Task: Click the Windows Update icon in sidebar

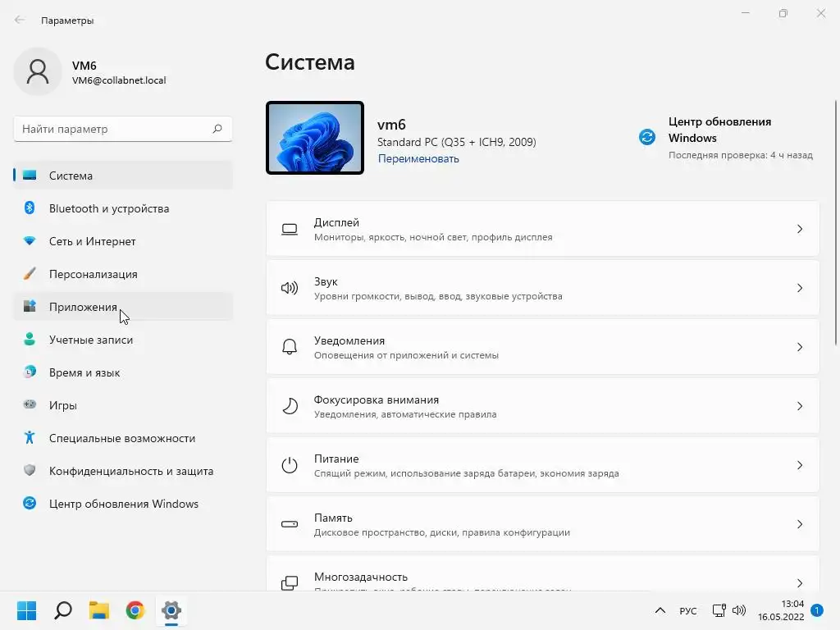Action: [30, 503]
